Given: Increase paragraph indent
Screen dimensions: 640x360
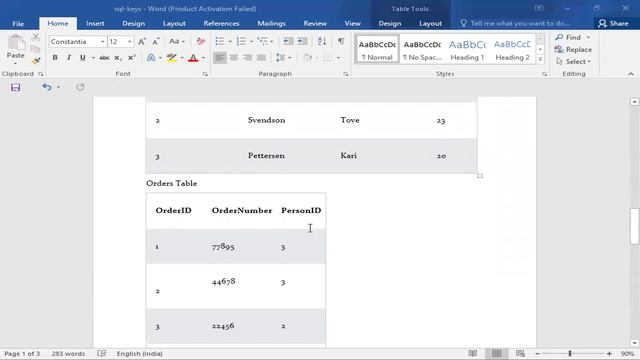Looking at the screenshot, I should [302, 41].
